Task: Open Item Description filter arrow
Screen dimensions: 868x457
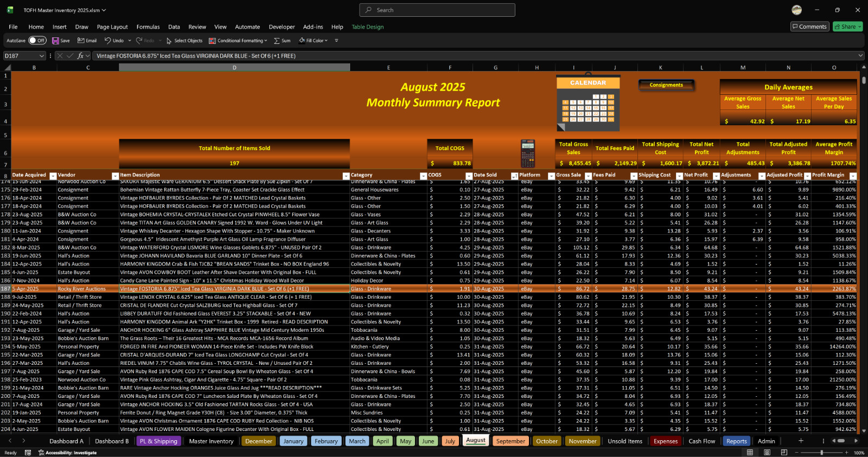Action: pos(346,176)
